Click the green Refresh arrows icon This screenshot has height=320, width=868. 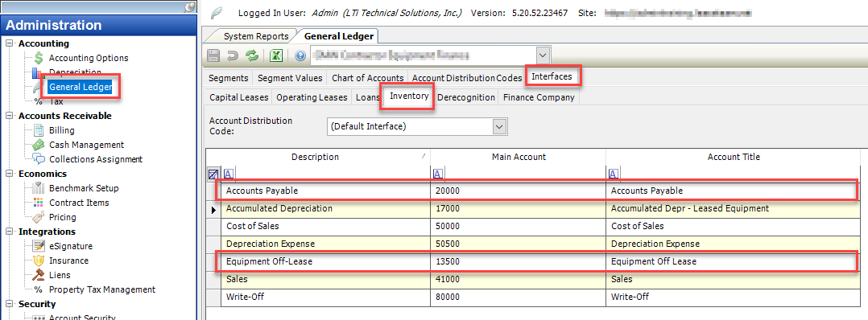253,55
